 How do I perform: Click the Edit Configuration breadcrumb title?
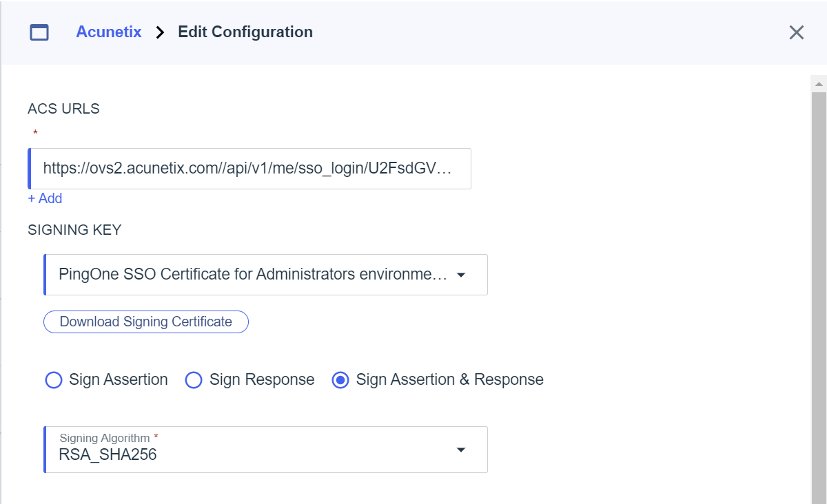pyautogui.click(x=245, y=32)
